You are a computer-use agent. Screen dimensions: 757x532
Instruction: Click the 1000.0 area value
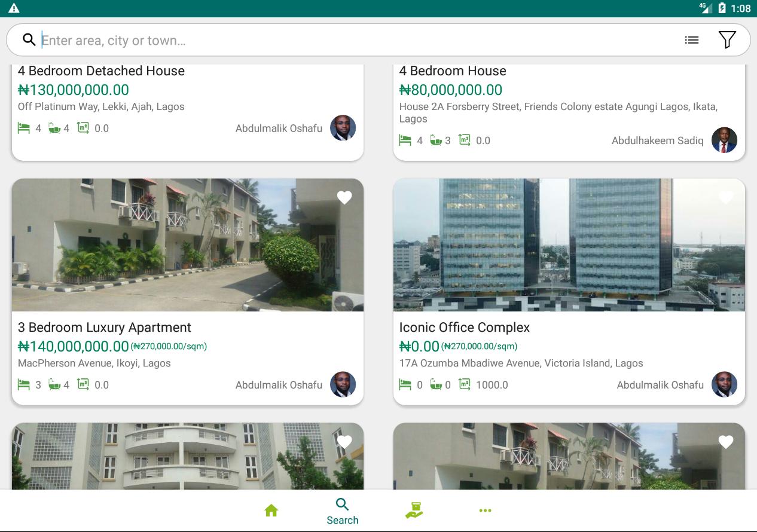click(x=492, y=385)
